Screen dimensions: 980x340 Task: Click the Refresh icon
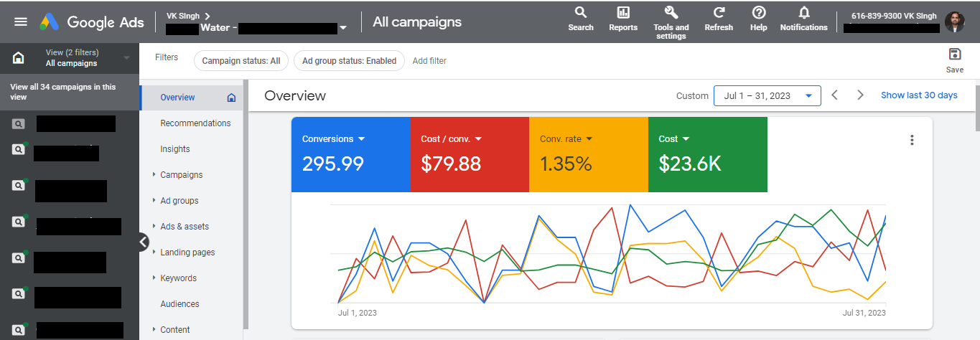tap(719, 13)
